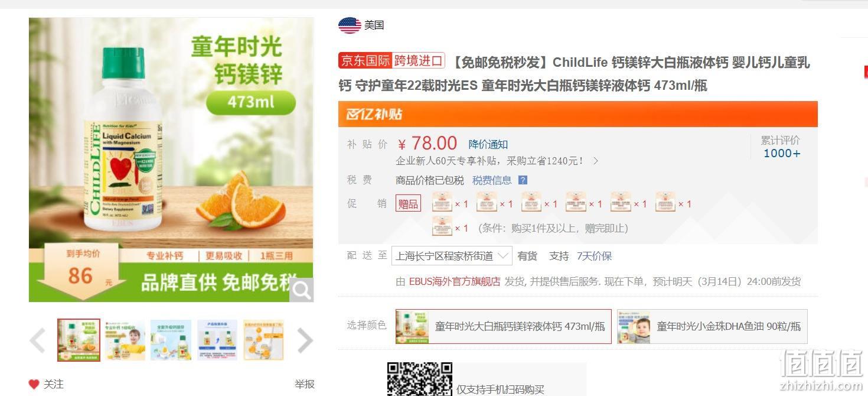Click the QR code for mobile purchase
Screen dimensions: 868x396
tap(419, 379)
